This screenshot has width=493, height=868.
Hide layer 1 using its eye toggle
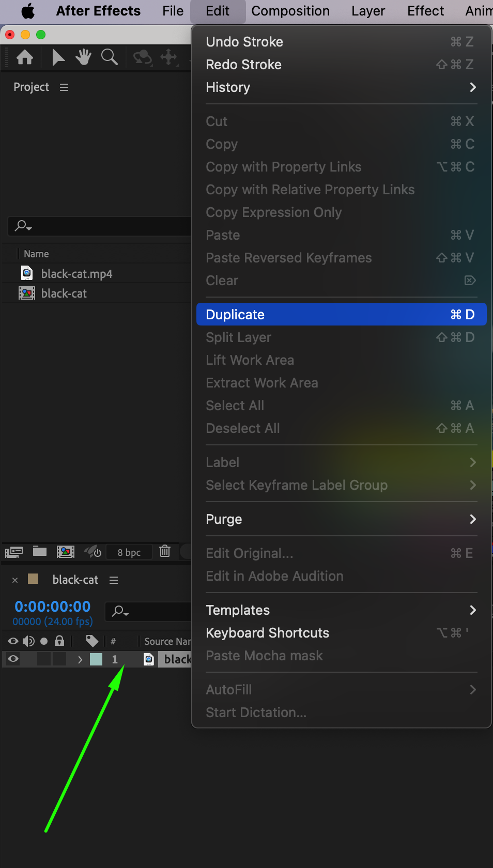click(x=13, y=659)
